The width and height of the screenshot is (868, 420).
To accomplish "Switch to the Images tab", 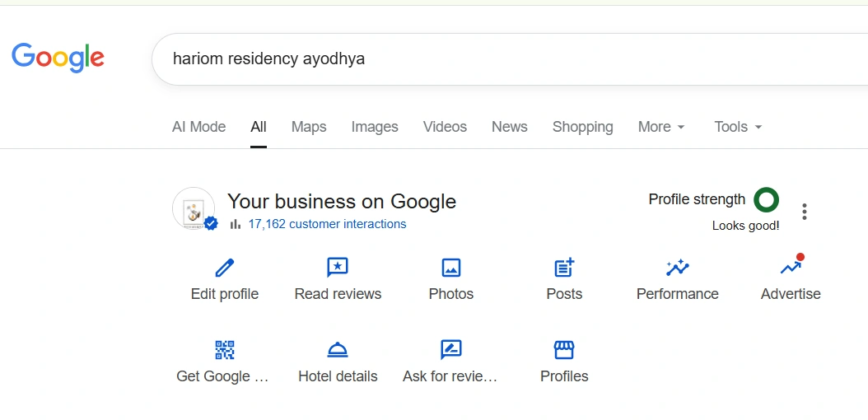I will click(375, 127).
